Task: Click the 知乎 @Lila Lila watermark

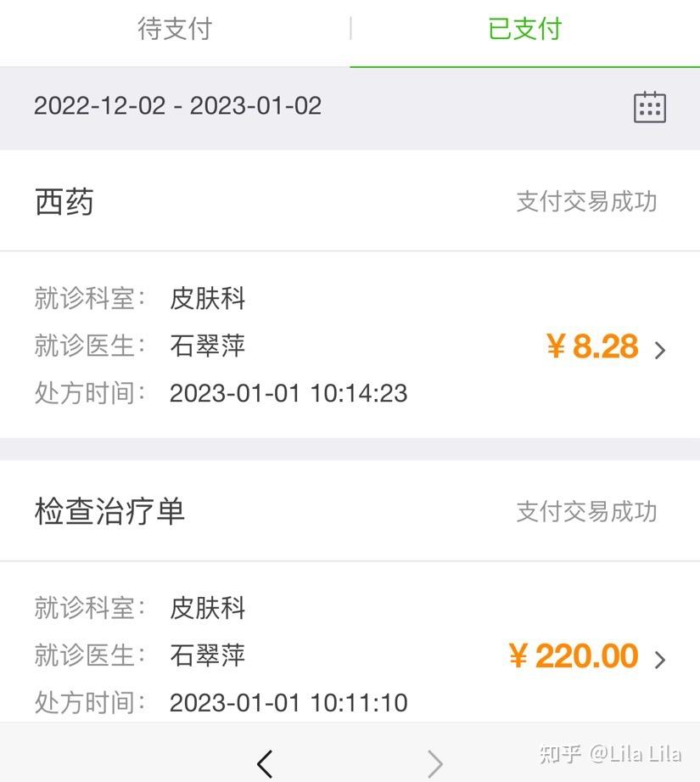Action: pos(610,754)
